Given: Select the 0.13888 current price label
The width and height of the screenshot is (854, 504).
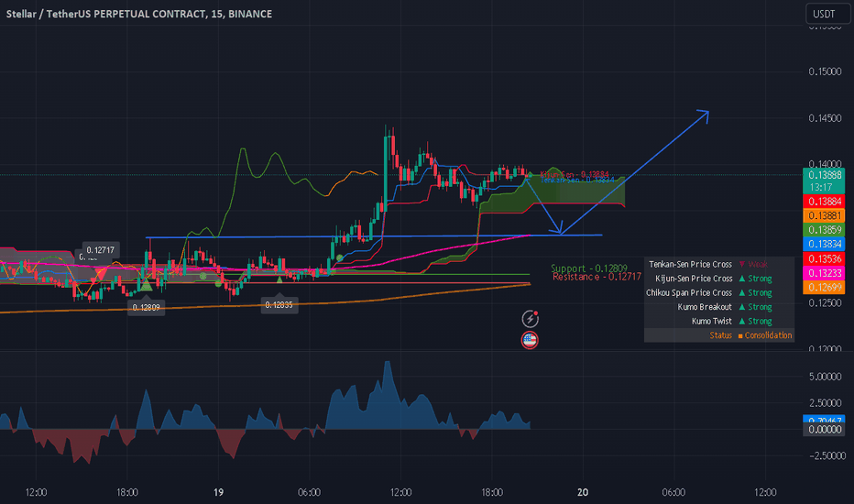Looking at the screenshot, I should coord(824,175).
